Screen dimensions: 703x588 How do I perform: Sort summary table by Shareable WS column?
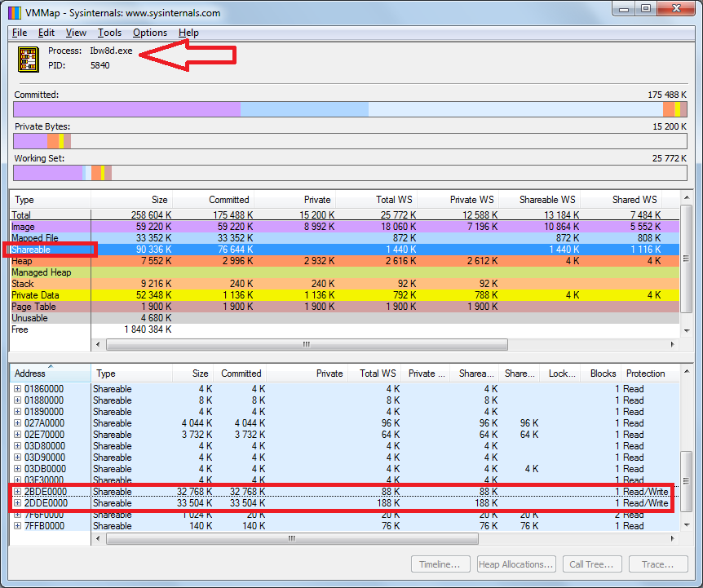(x=540, y=200)
